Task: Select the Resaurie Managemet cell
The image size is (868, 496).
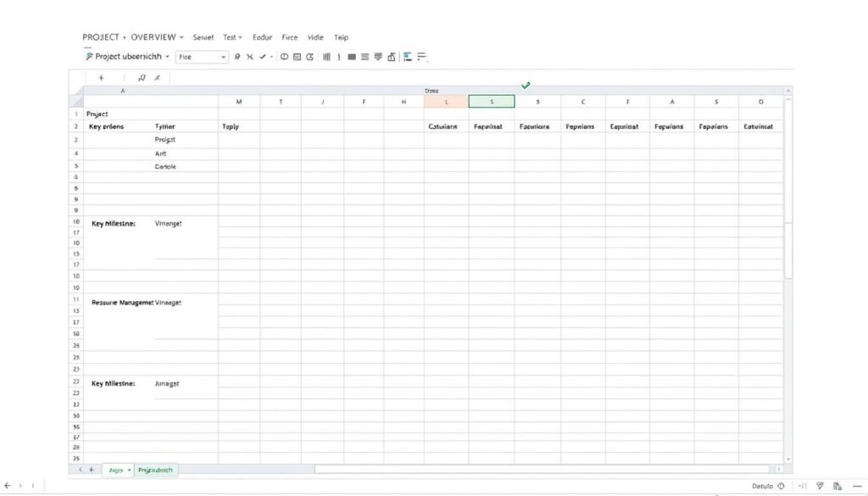Action: [122, 303]
